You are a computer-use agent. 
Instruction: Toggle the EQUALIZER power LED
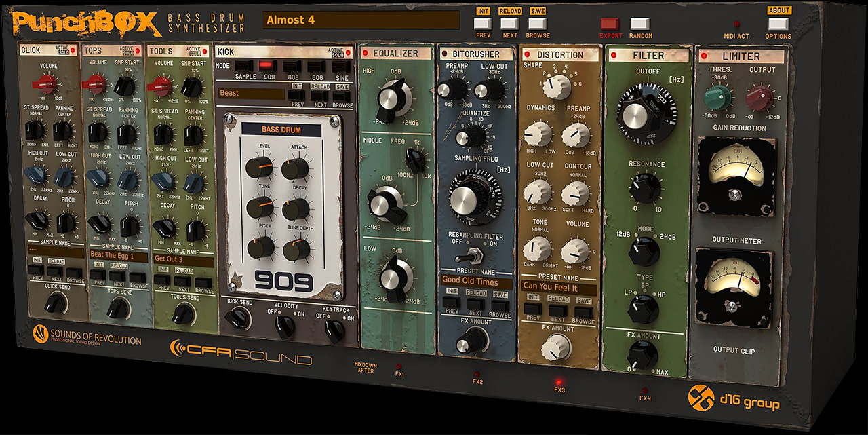[x=365, y=53]
